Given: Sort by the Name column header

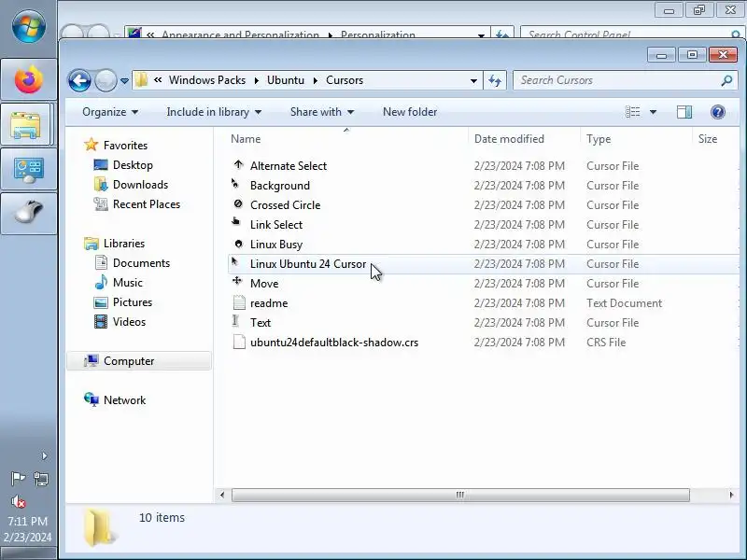Looking at the screenshot, I should [x=346, y=138].
